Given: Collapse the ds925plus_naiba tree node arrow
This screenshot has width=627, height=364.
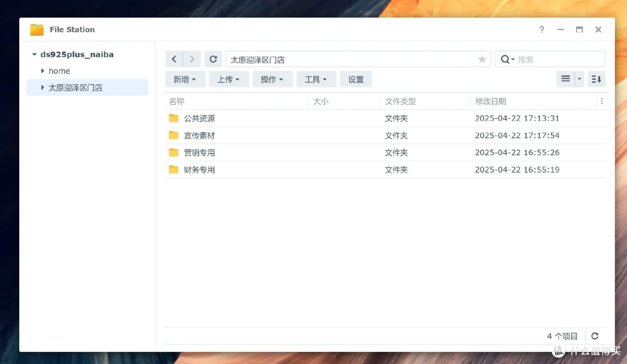Looking at the screenshot, I should pyautogui.click(x=34, y=55).
